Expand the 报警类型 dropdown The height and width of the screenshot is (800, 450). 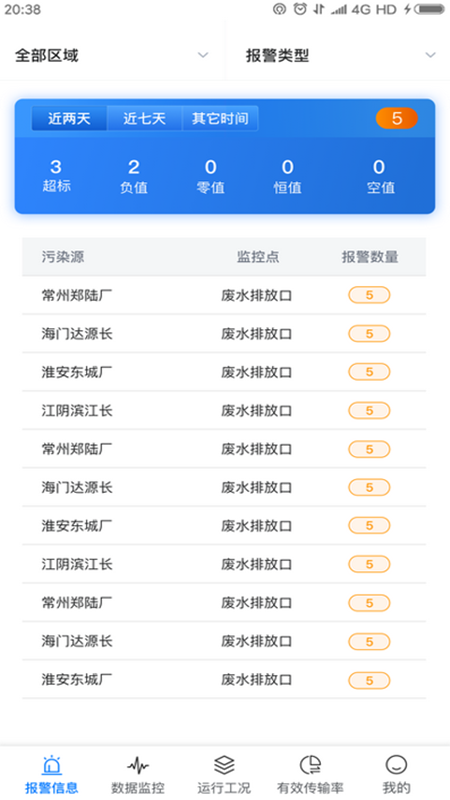pos(338,55)
